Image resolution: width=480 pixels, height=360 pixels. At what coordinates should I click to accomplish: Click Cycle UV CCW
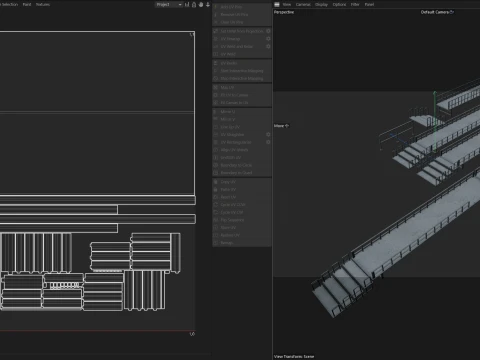(x=242, y=205)
